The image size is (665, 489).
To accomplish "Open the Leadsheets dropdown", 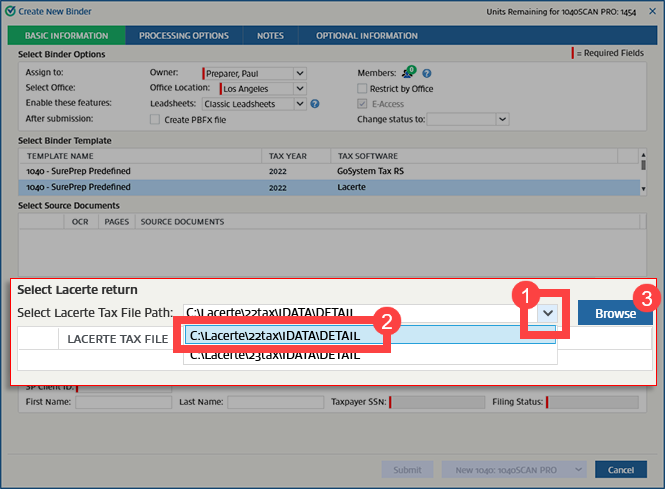I will click(299, 103).
